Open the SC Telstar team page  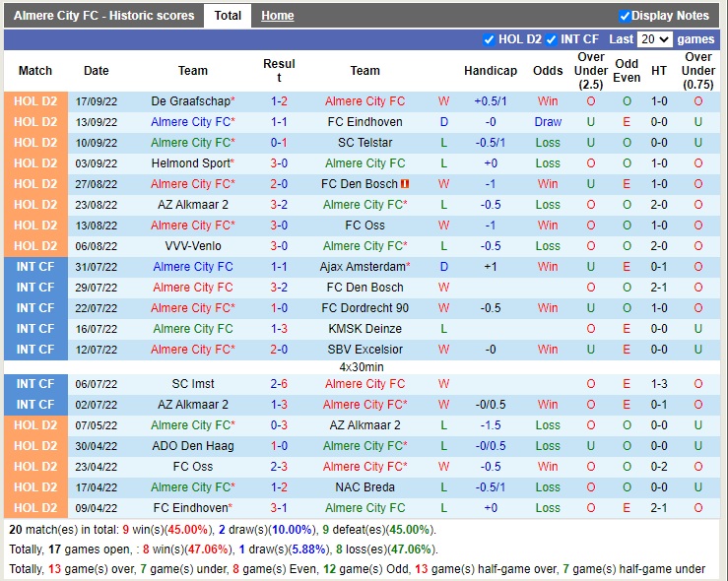click(364, 143)
